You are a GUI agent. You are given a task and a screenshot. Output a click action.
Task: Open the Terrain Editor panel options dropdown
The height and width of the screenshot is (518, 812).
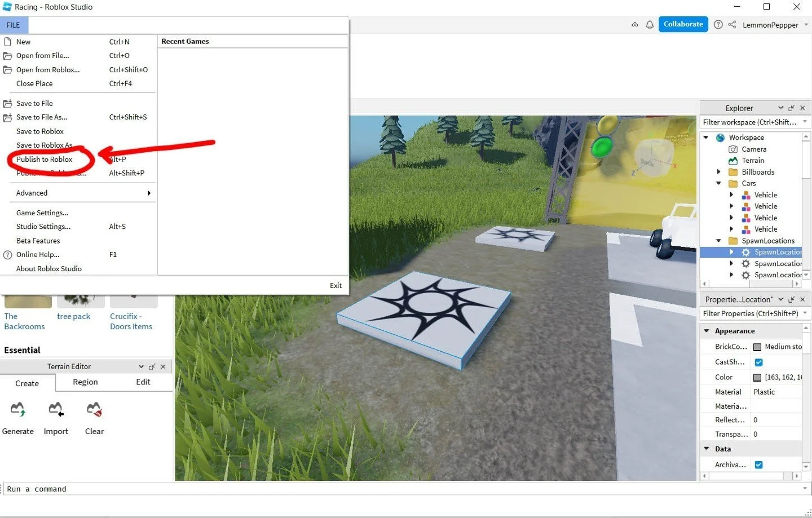141,367
